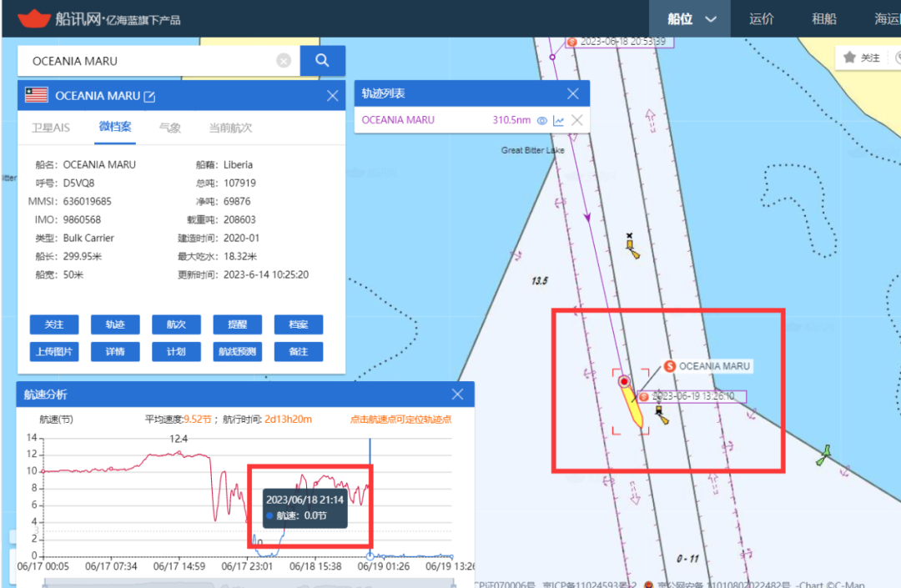Click the yellow OCEANIA MARU ship marker
The width and height of the screenshot is (901, 588).
(633, 405)
